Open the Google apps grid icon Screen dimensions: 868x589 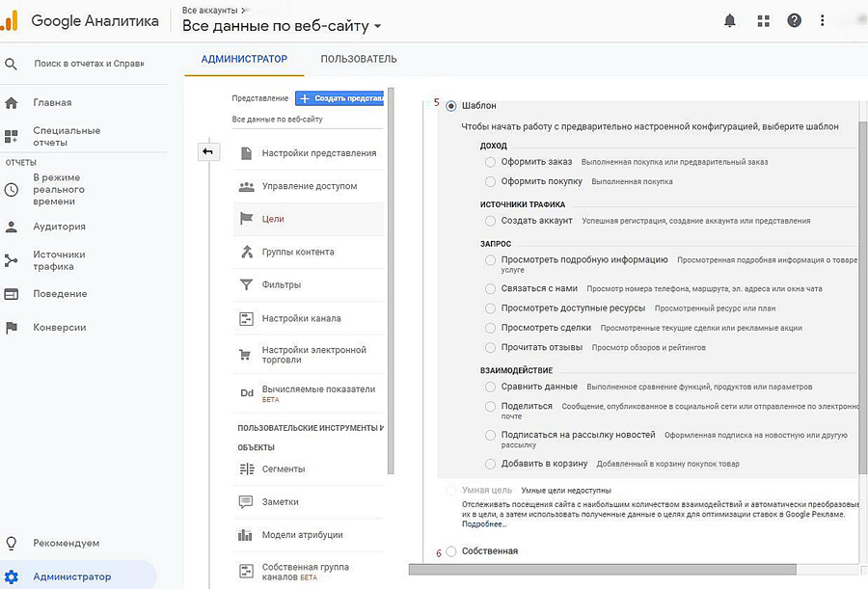tap(764, 20)
